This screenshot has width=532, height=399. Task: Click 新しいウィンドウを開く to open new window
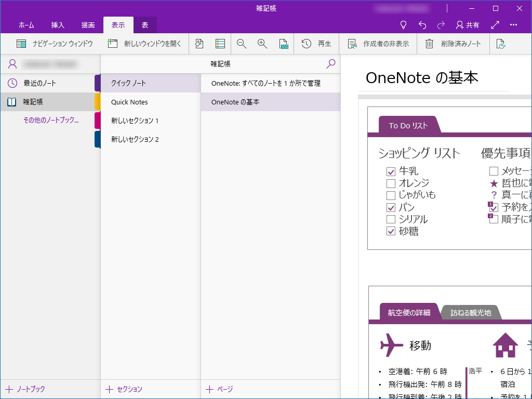(144, 44)
